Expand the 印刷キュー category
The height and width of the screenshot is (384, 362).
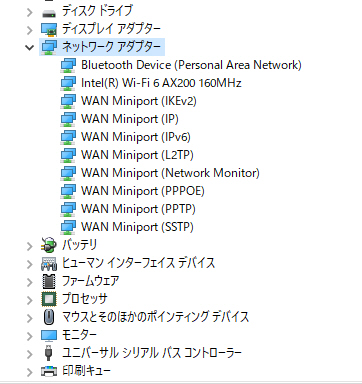30,372
